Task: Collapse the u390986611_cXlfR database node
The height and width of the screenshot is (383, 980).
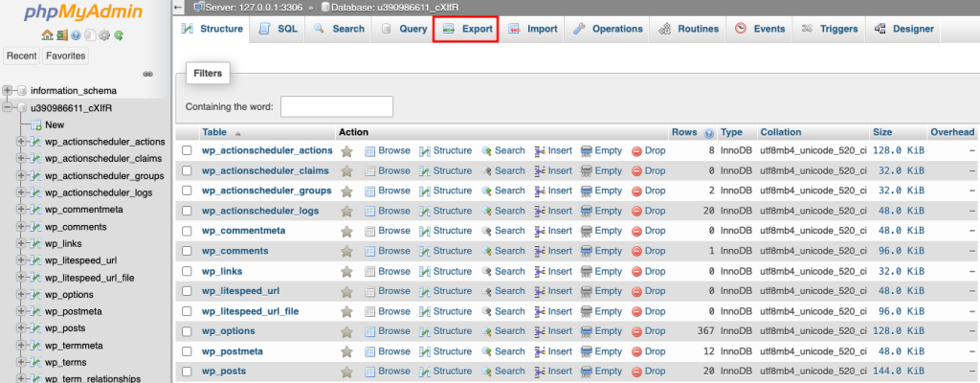Action: 8,108
